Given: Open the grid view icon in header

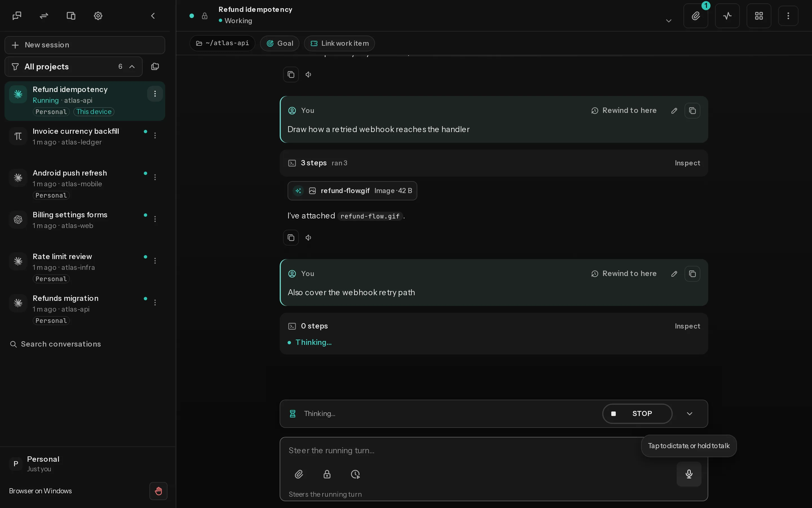Looking at the screenshot, I should [759, 16].
